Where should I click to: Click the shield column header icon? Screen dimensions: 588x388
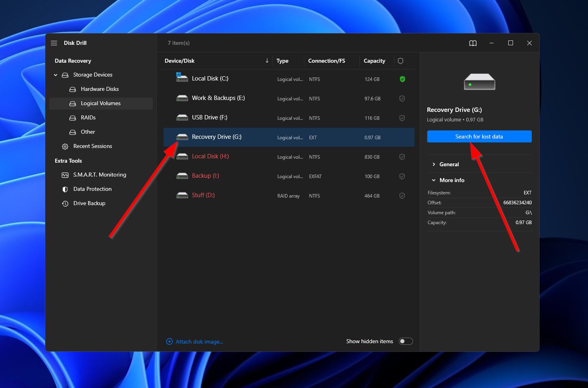click(x=400, y=61)
